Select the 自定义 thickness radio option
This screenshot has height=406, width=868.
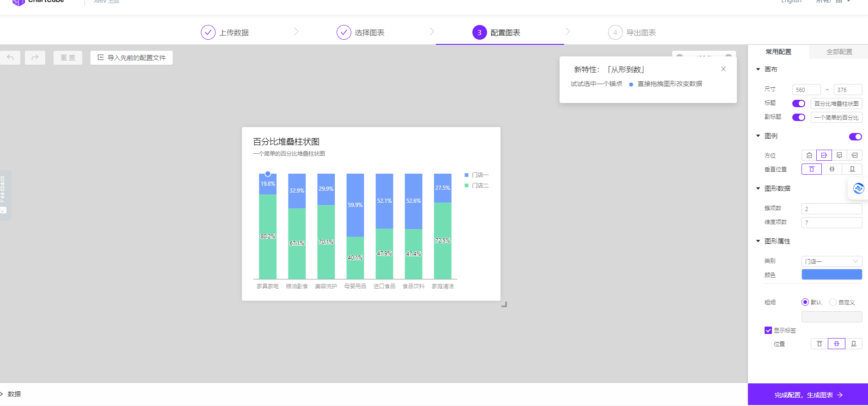833,303
